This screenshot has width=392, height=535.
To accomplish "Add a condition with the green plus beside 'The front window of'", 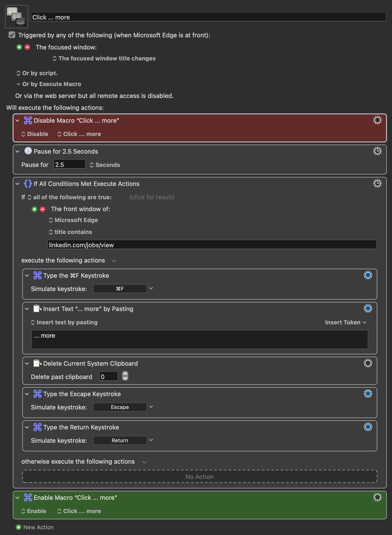I will click(34, 209).
